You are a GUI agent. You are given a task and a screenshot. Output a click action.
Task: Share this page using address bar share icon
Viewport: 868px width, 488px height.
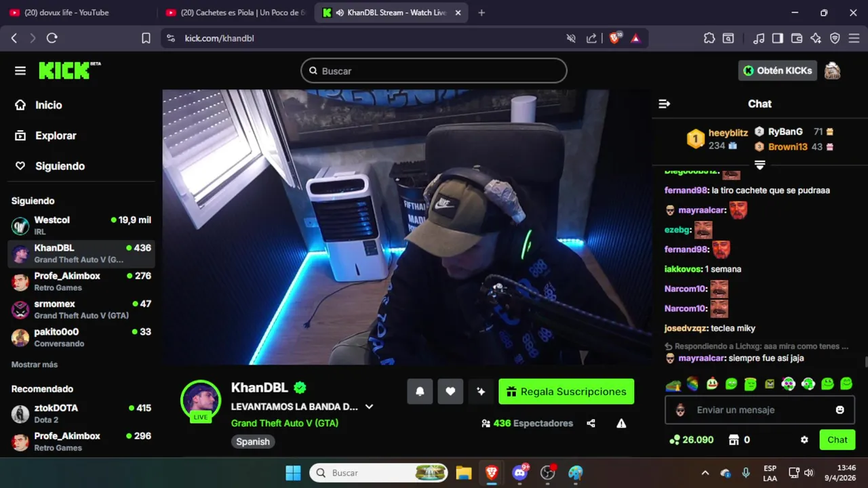tap(591, 38)
